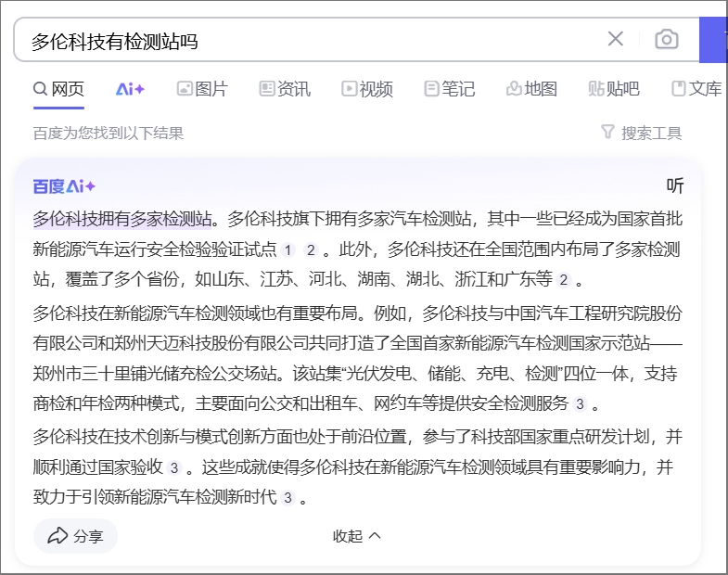Click the play icon beside 视频
Image resolution: width=728 pixels, height=575 pixels.
pos(349,89)
